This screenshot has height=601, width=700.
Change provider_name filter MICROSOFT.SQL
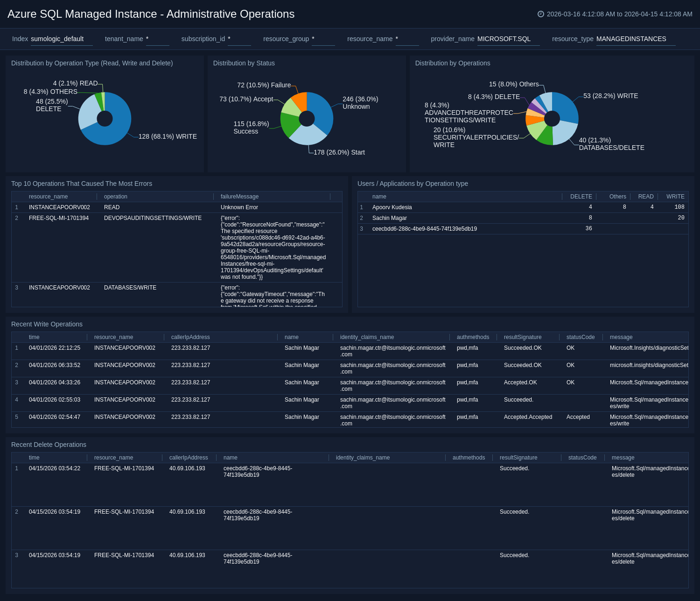[x=508, y=39]
